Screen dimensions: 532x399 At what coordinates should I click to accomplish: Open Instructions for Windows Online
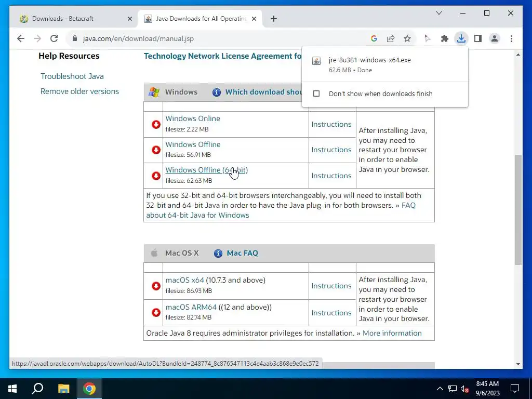331,124
